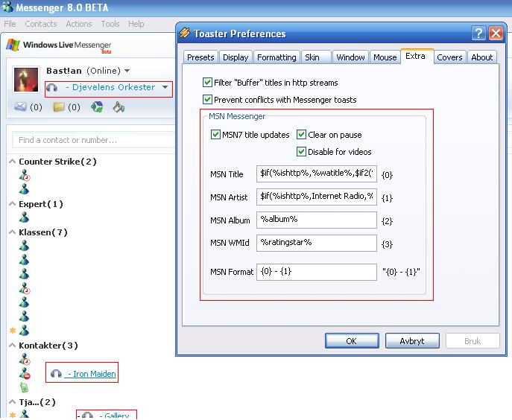
Task: Open personal message dropdown next to Djevelens Orkester
Action: (x=165, y=87)
